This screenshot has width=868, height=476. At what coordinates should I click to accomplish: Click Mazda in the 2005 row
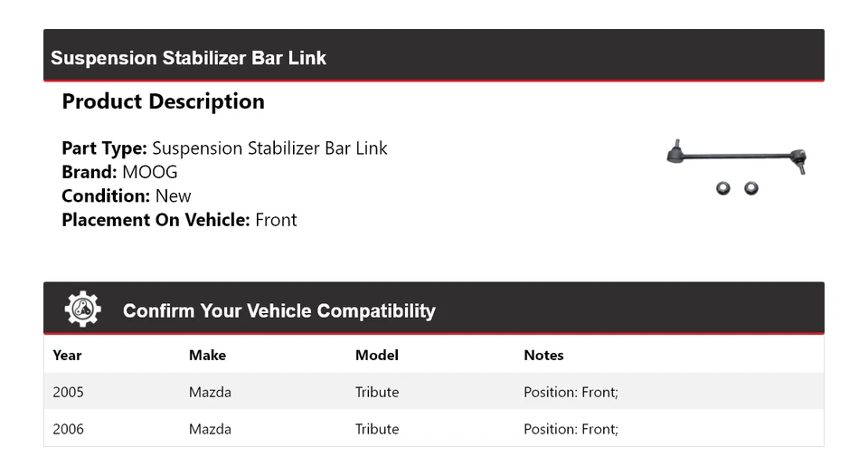coord(210,392)
